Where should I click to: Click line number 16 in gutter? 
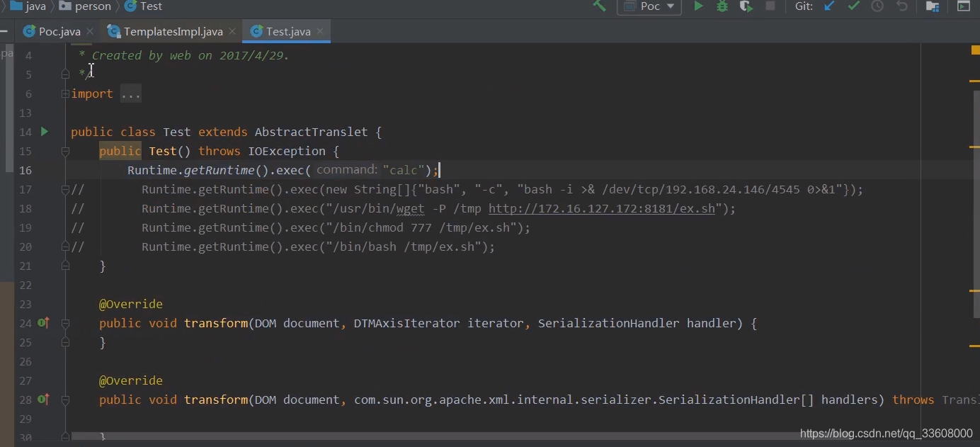click(25, 170)
